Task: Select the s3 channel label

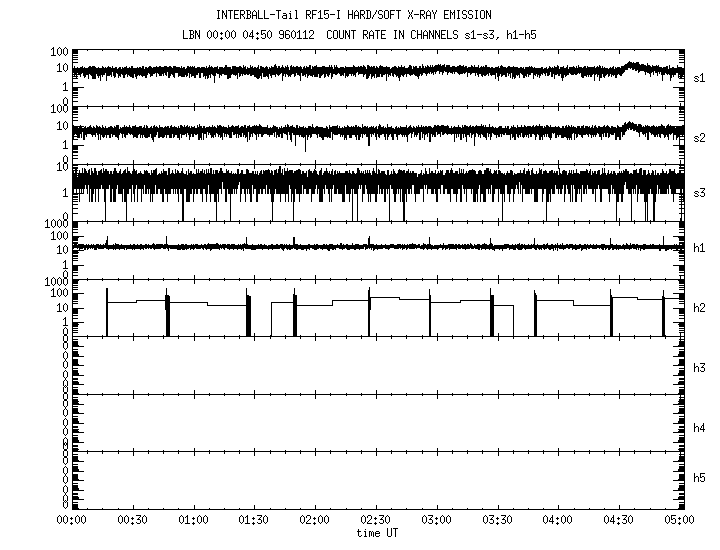Action: [x=699, y=192]
